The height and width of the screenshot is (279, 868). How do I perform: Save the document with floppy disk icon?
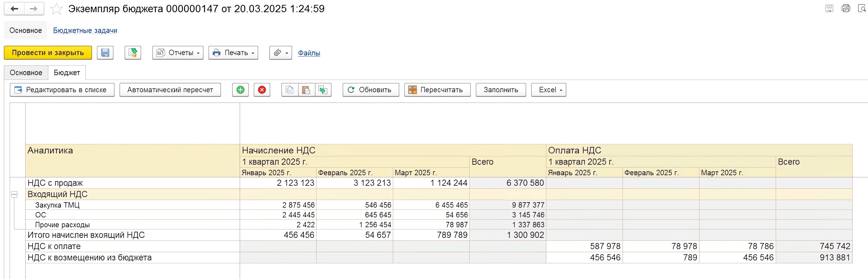[105, 53]
